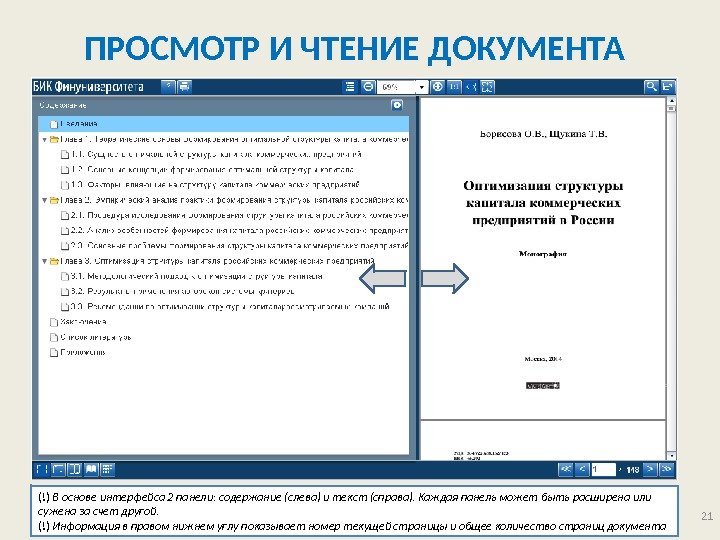Go to last page double-arrow button

coord(667,469)
